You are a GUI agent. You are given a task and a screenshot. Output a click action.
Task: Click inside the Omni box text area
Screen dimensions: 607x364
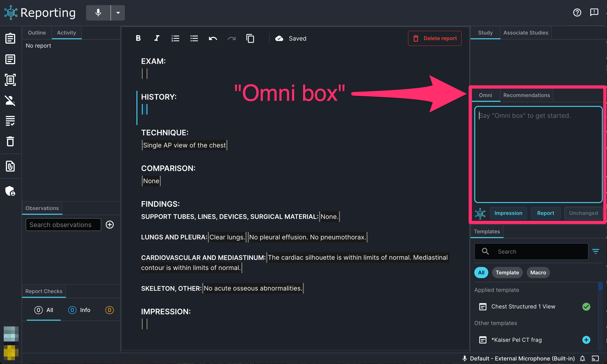(x=538, y=154)
